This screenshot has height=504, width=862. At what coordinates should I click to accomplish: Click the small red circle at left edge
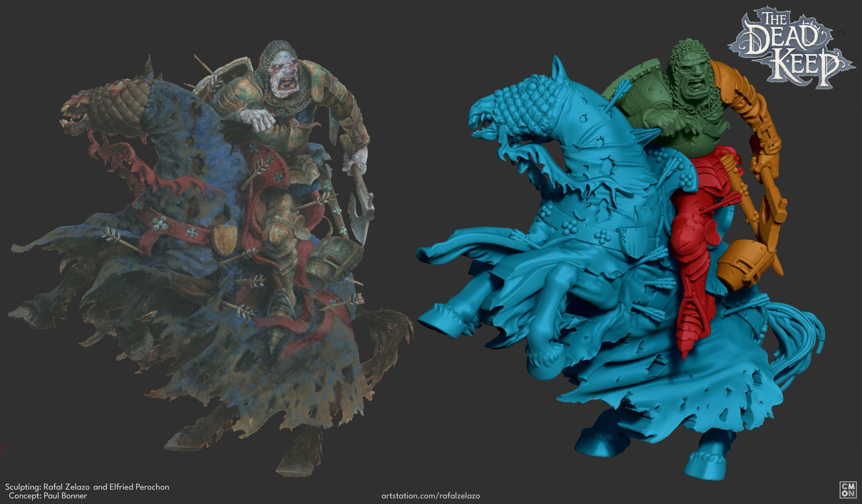tap(1, 449)
